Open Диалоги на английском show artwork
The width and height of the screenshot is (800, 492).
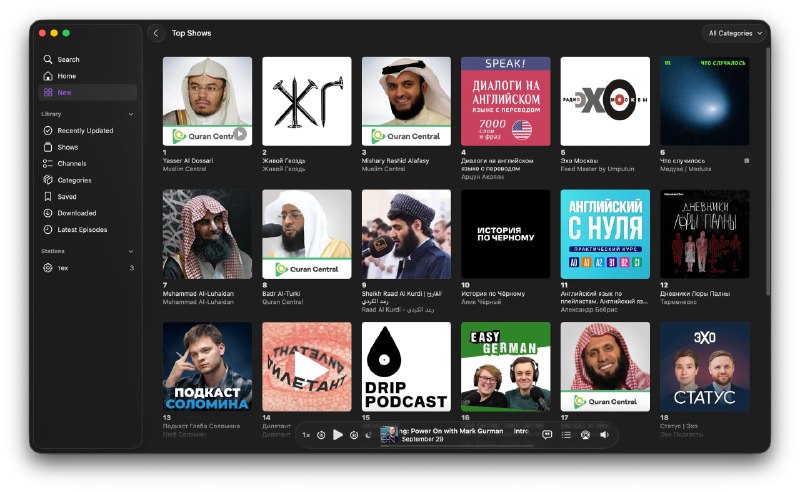coord(506,101)
